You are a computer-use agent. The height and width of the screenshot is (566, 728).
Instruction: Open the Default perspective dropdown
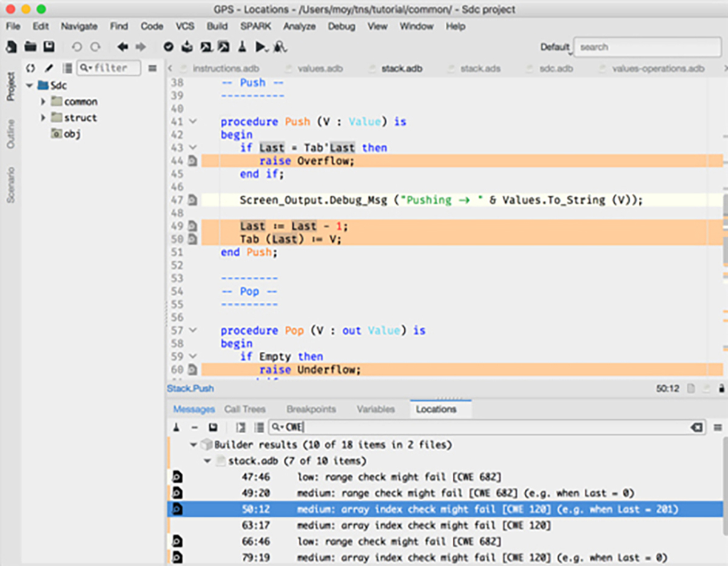[x=555, y=47]
